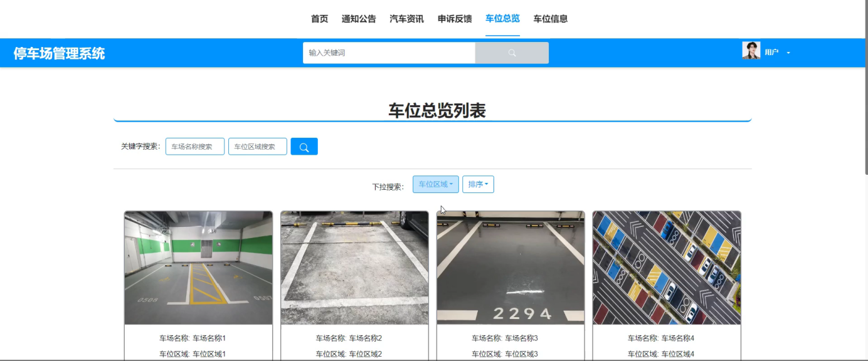Image resolution: width=868 pixels, height=361 pixels.
Task: Expand the 车位区域 dropdown filter
Action: point(436,184)
